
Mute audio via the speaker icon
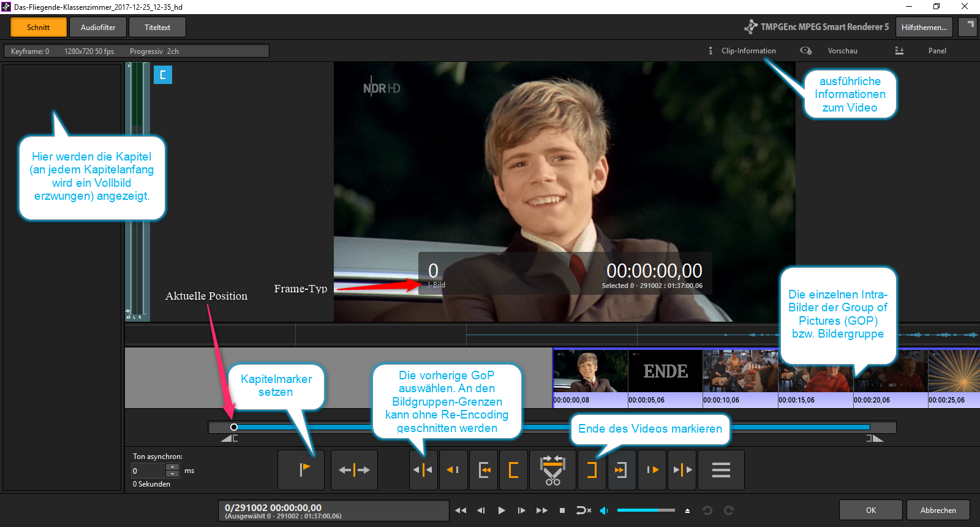click(604, 510)
